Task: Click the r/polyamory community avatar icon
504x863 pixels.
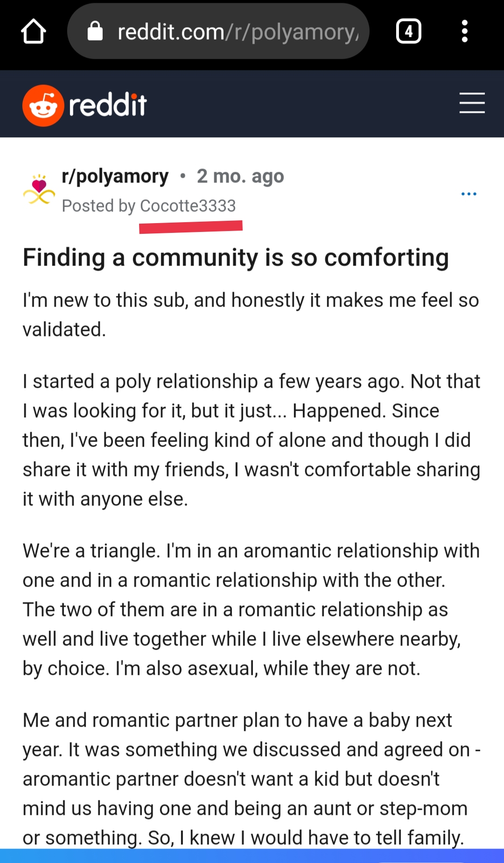Action: click(39, 189)
